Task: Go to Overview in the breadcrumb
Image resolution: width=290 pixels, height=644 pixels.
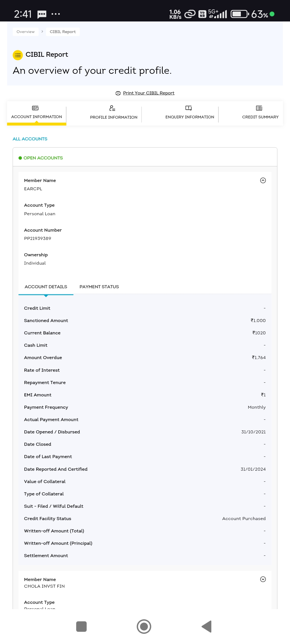Action: tap(26, 32)
